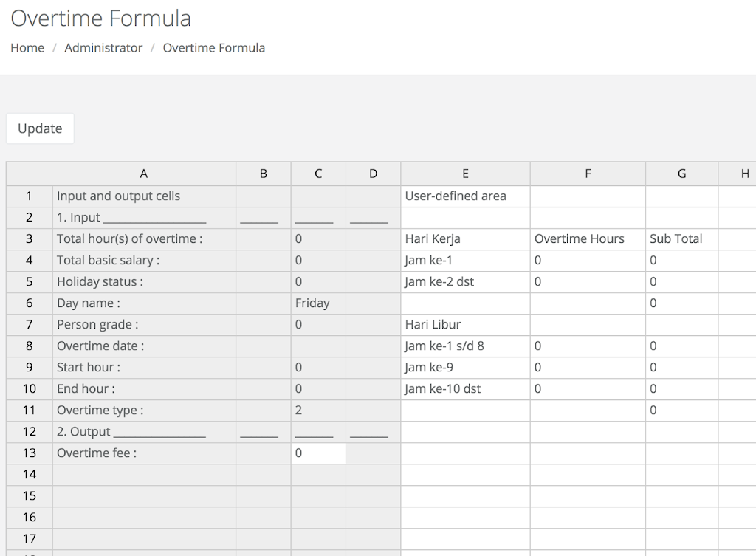
Task: Select column A header
Action: coord(144,174)
